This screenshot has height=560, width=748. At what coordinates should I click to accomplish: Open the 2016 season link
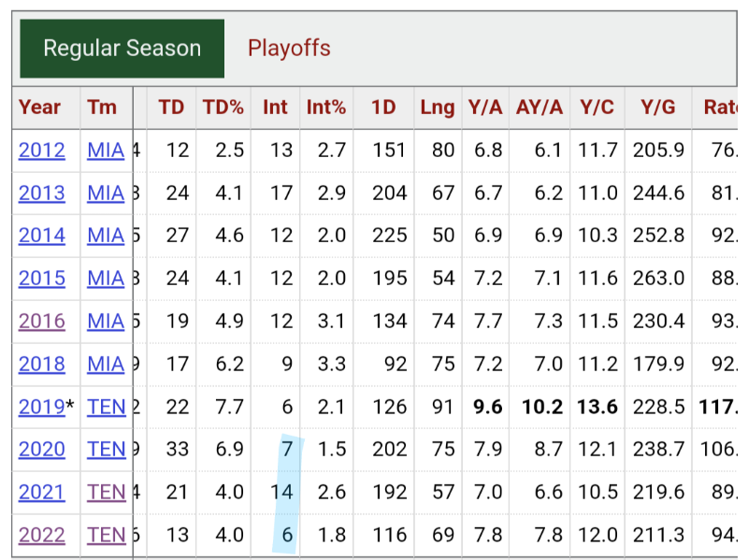click(x=42, y=321)
